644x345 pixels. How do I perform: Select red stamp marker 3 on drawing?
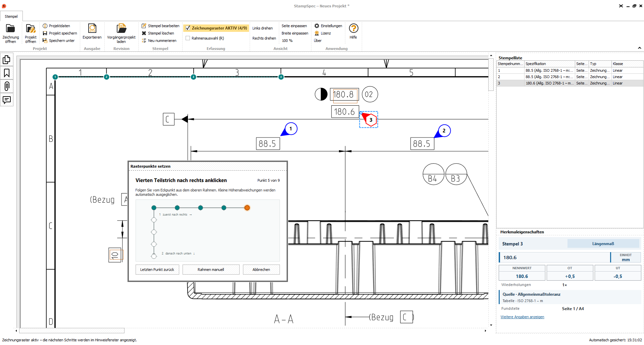coord(370,120)
